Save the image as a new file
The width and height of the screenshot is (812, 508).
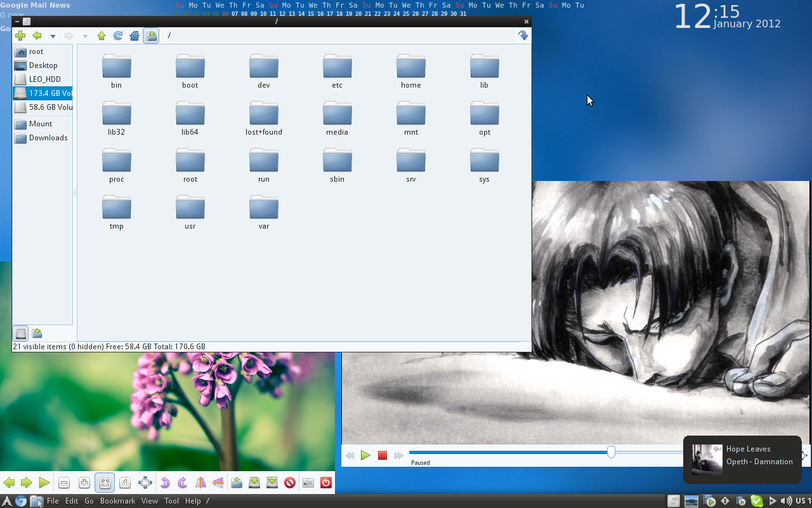[x=272, y=483]
